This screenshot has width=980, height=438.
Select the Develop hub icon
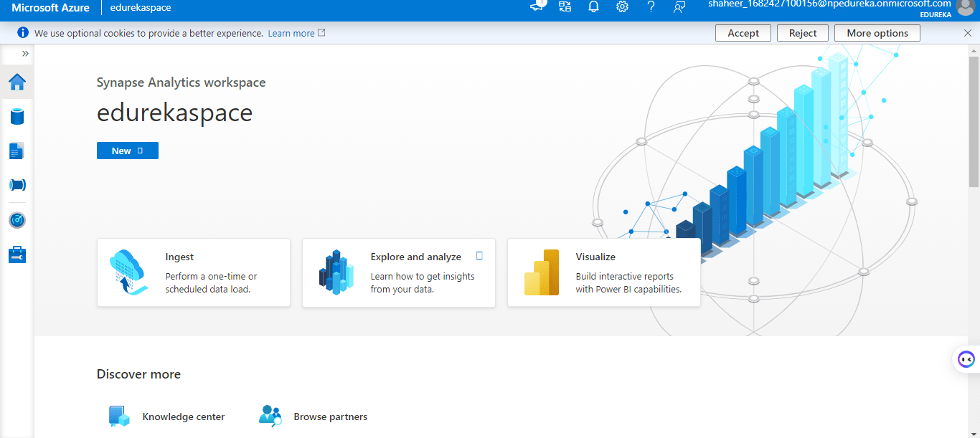click(17, 151)
